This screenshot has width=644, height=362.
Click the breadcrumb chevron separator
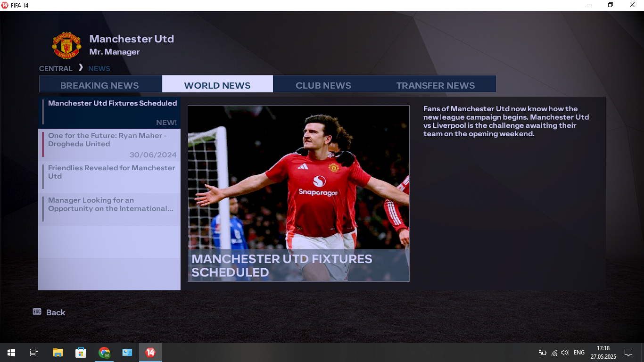pos(81,67)
